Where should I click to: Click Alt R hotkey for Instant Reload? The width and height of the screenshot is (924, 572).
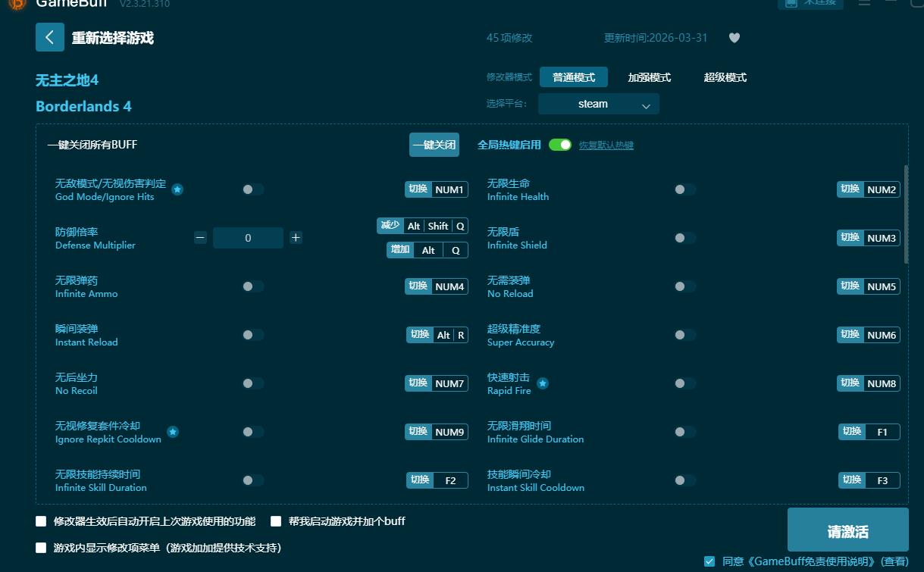(437, 335)
